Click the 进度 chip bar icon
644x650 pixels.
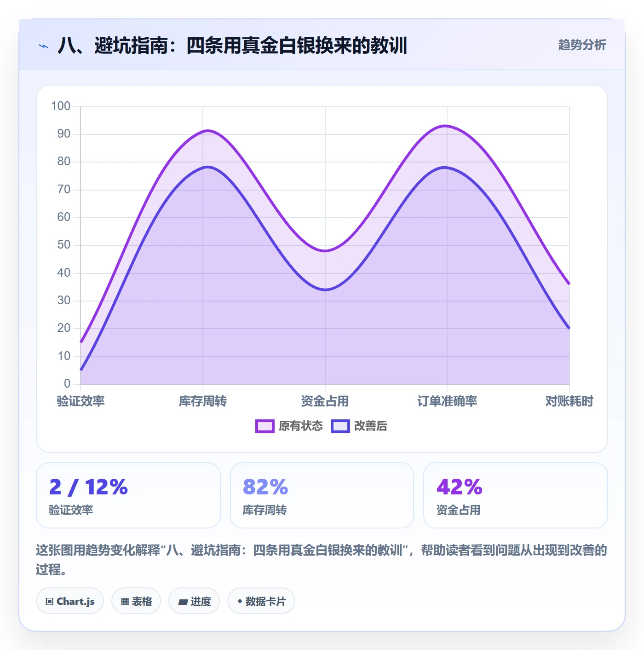(x=183, y=602)
